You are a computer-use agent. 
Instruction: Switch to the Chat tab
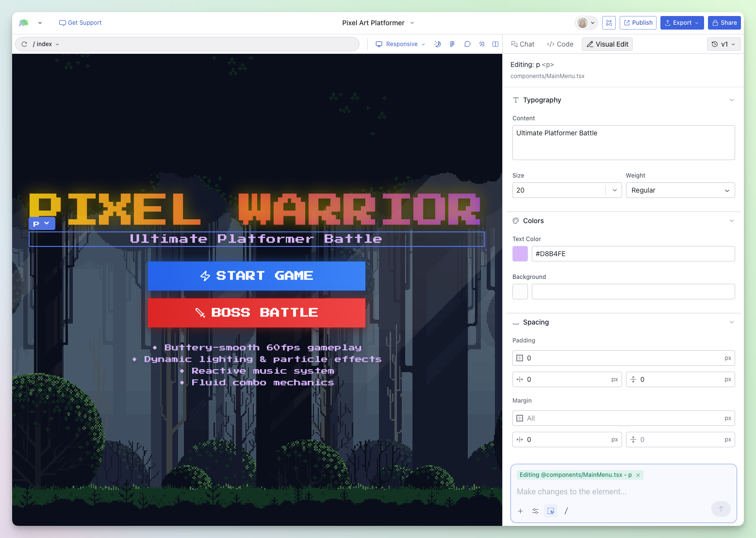coord(523,44)
